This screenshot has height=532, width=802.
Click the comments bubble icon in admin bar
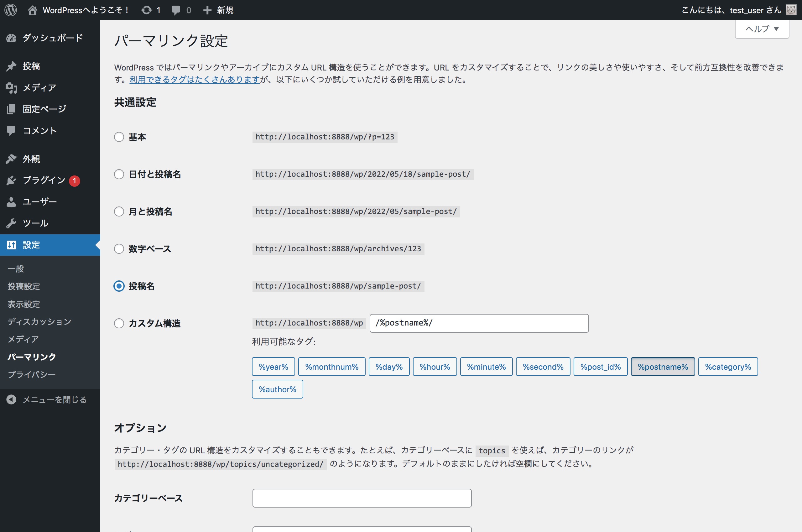176,10
